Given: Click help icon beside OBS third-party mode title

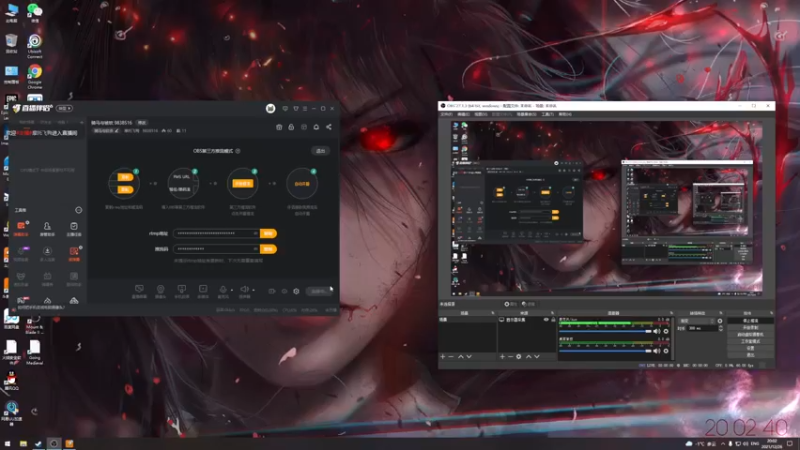Looking at the screenshot, I should [238, 151].
